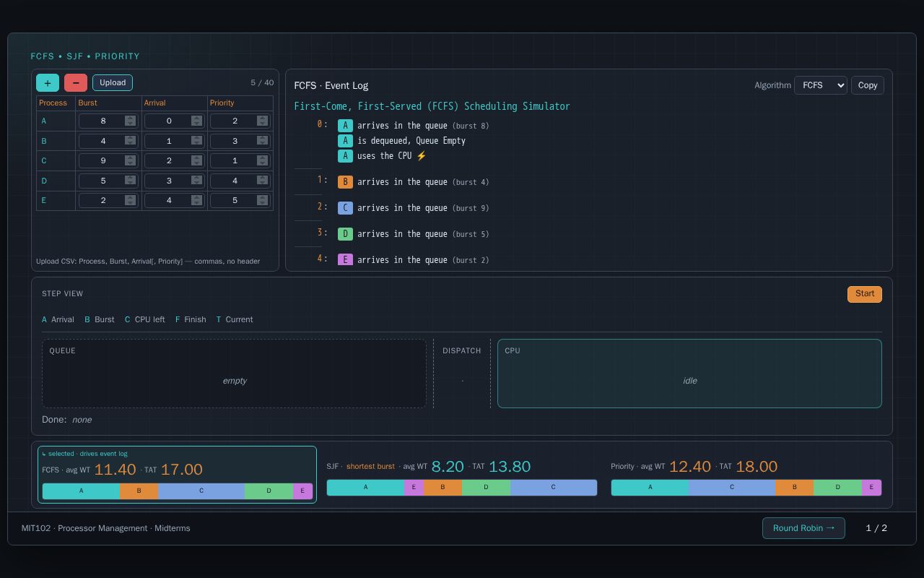Edit priority value for process A
Viewport: 924px width, 578px height.
[x=240, y=121]
